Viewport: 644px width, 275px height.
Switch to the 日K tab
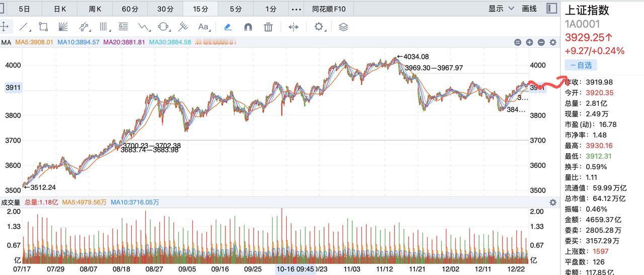(x=60, y=9)
